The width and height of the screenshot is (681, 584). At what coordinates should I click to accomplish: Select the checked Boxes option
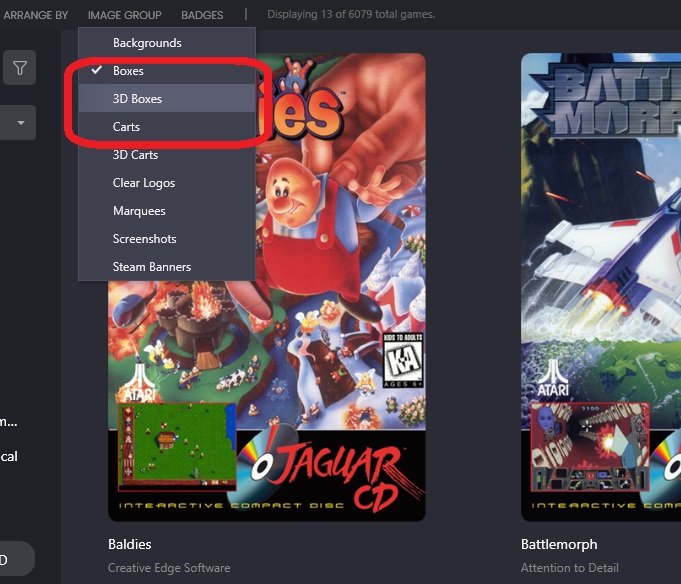tap(167, 70)
